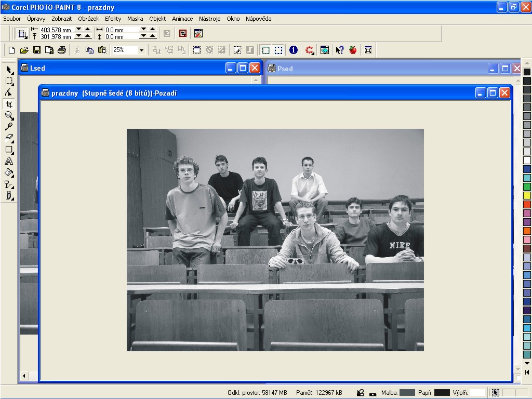
Task: Click the 403.578 mm position field
Action: tap(56, 30)
